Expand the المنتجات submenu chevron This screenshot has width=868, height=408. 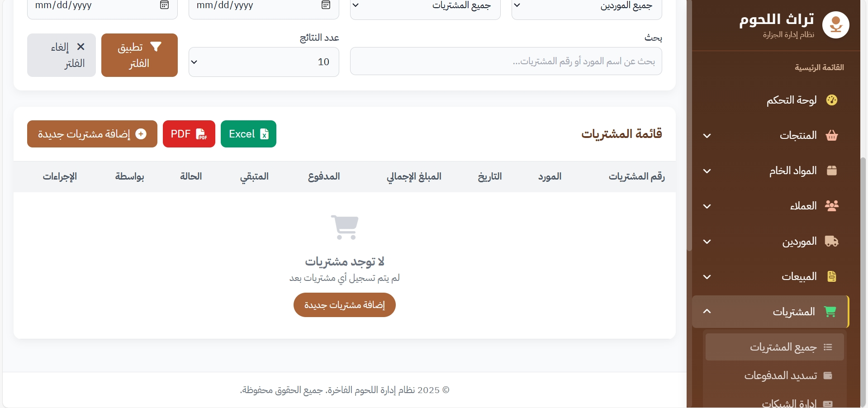(x=707, y=136)
